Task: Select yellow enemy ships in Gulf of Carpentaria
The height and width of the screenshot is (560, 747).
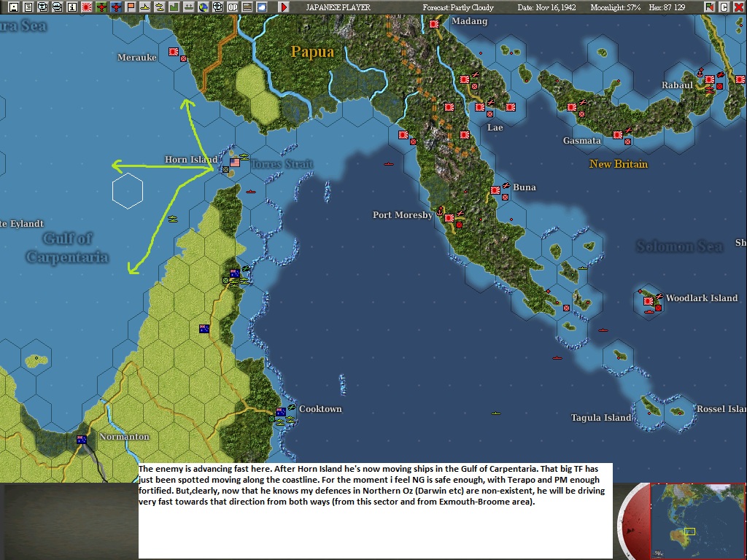Action: 173,219
